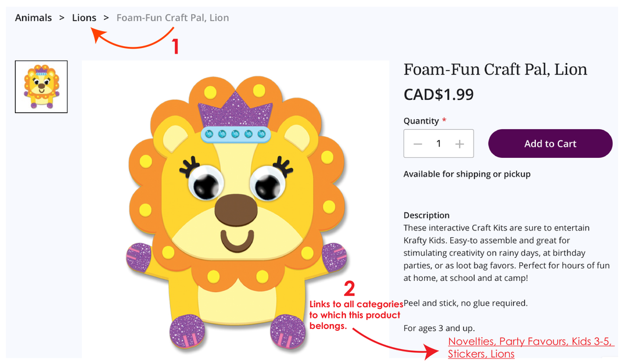Click the Available for shipping or pickup text

point(467,174)
